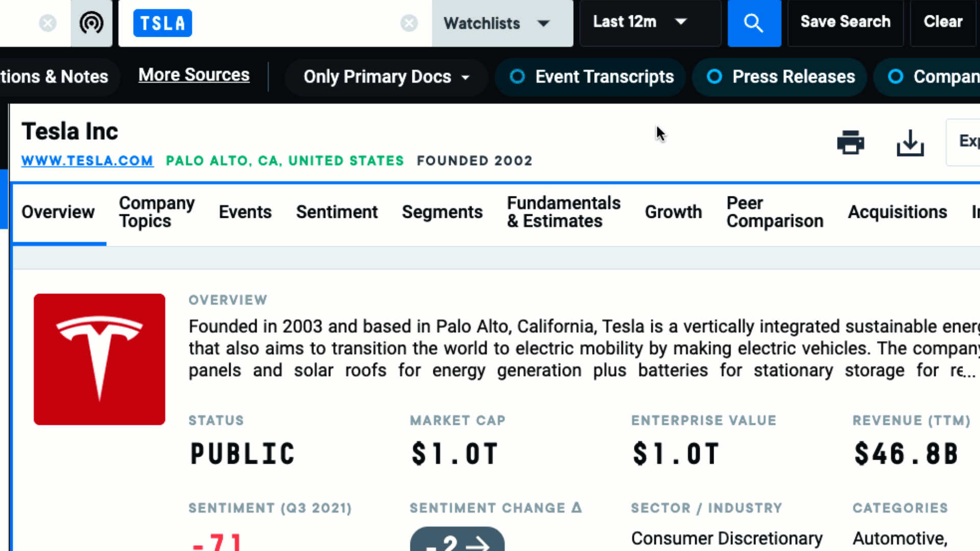Viewport: 980px width, 551px height.
Task: Toggle Press Releases filter
Action: [x=779, y=77]
